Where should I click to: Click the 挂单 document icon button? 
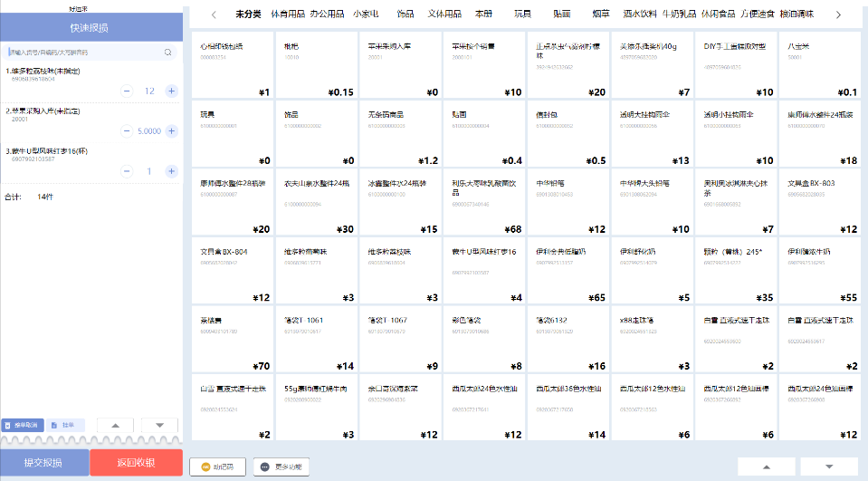[65, 425]
